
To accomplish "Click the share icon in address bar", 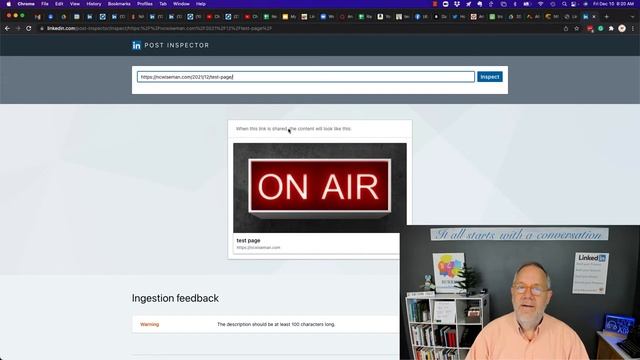I will click(x=566, y=29).
